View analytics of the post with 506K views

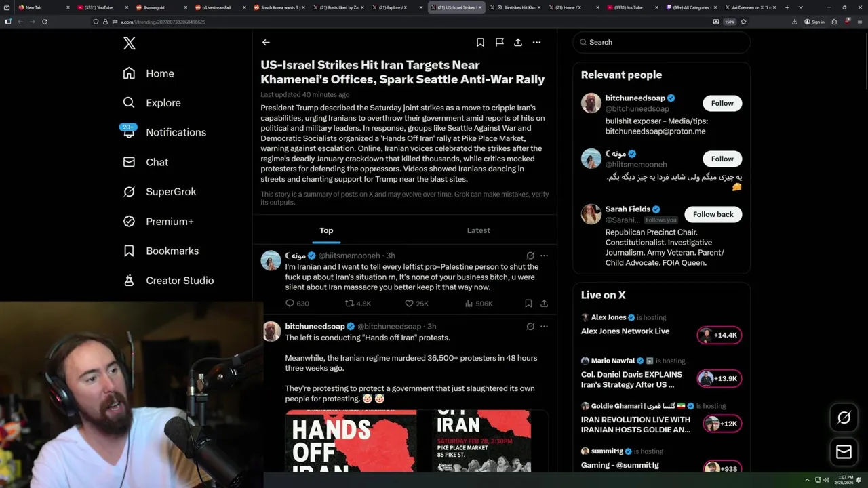point(478,304)
